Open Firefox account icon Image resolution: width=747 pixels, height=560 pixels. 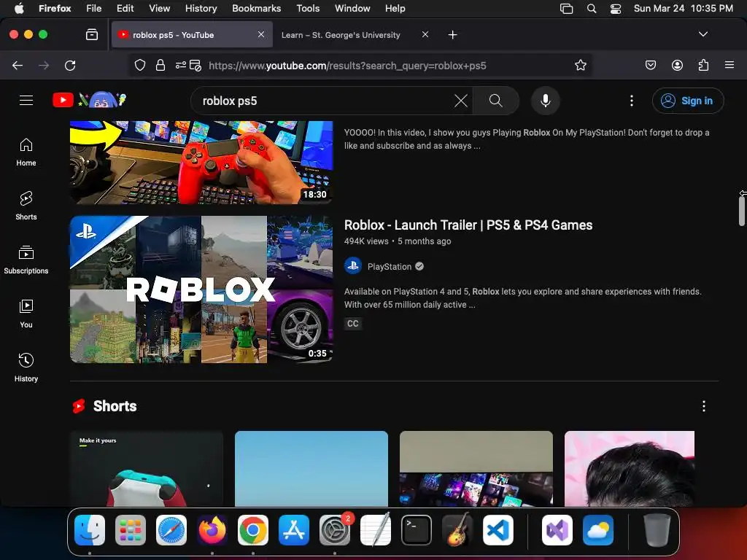pos(677,65)
